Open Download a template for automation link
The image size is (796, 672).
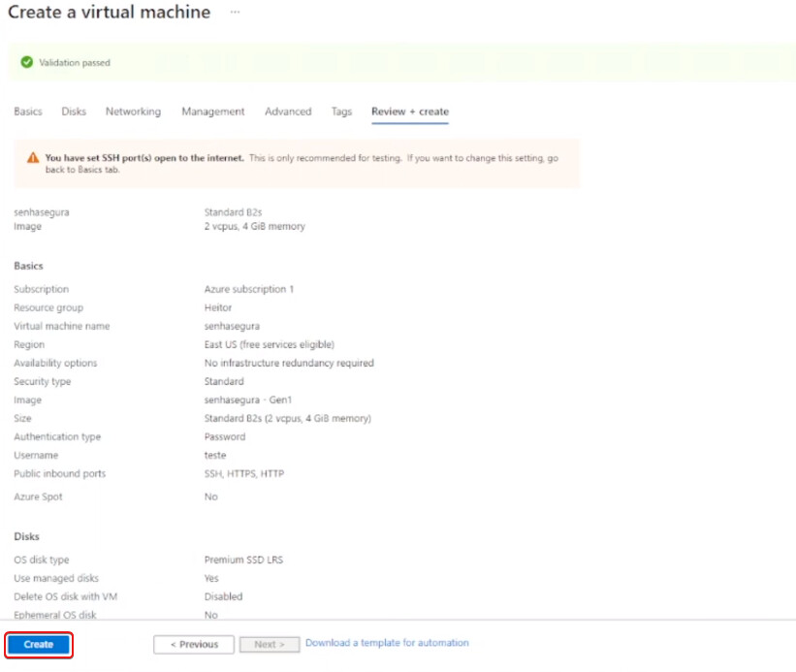click(387, 643)
